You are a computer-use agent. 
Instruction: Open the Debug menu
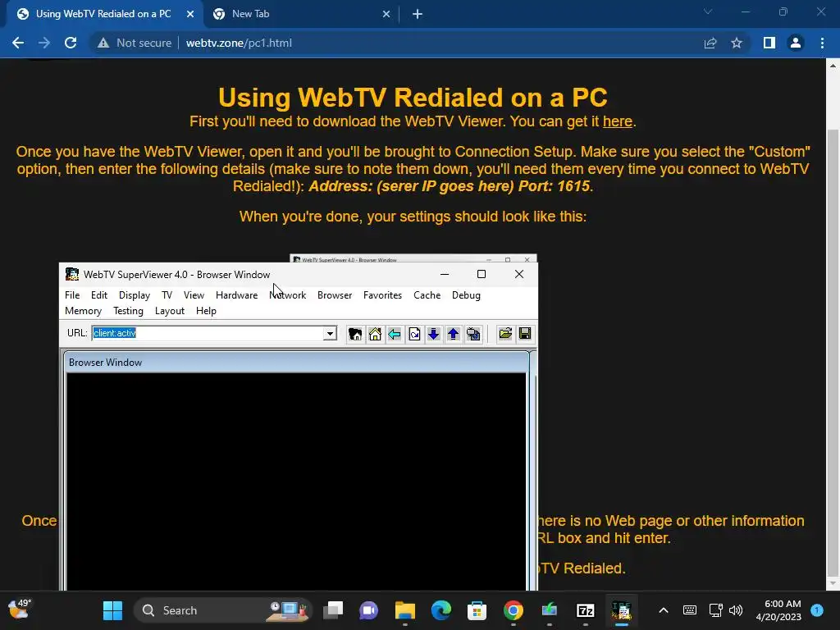coord(466,295)
